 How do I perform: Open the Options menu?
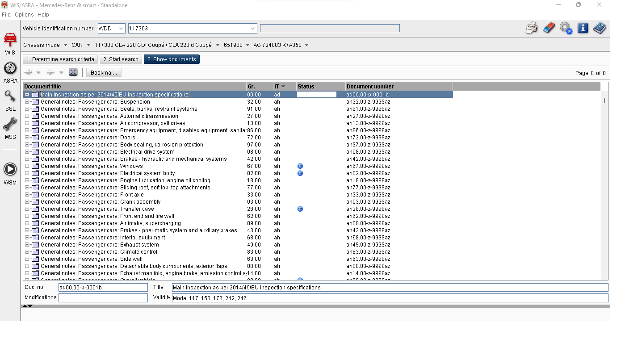[x=24, y=15]
